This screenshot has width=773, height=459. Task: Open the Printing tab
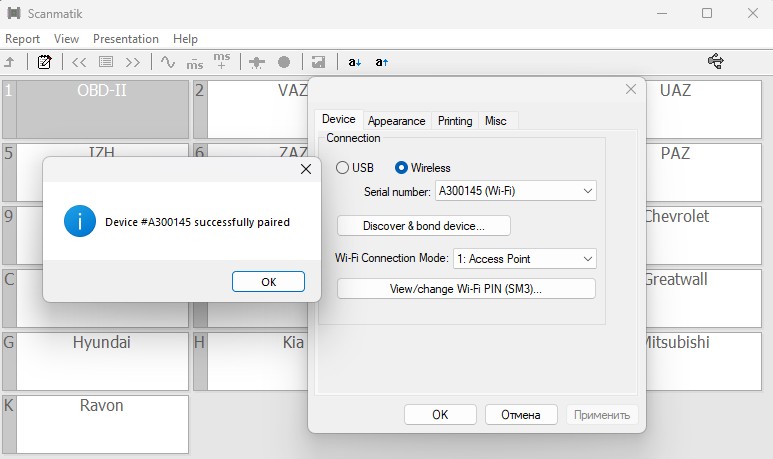coord(455,121)
